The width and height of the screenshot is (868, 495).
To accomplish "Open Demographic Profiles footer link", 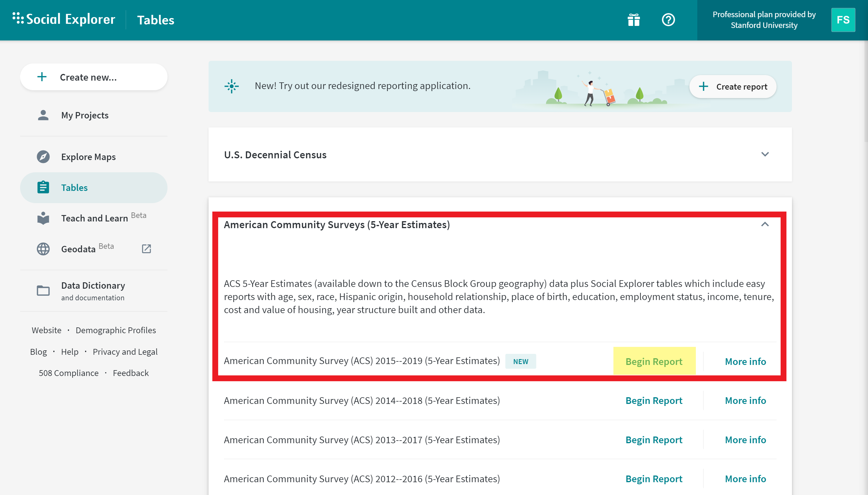I will pos(116,330).
